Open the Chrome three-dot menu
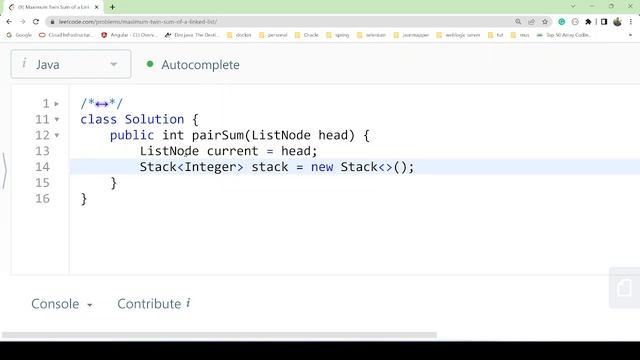 click(x=631, y=22)
